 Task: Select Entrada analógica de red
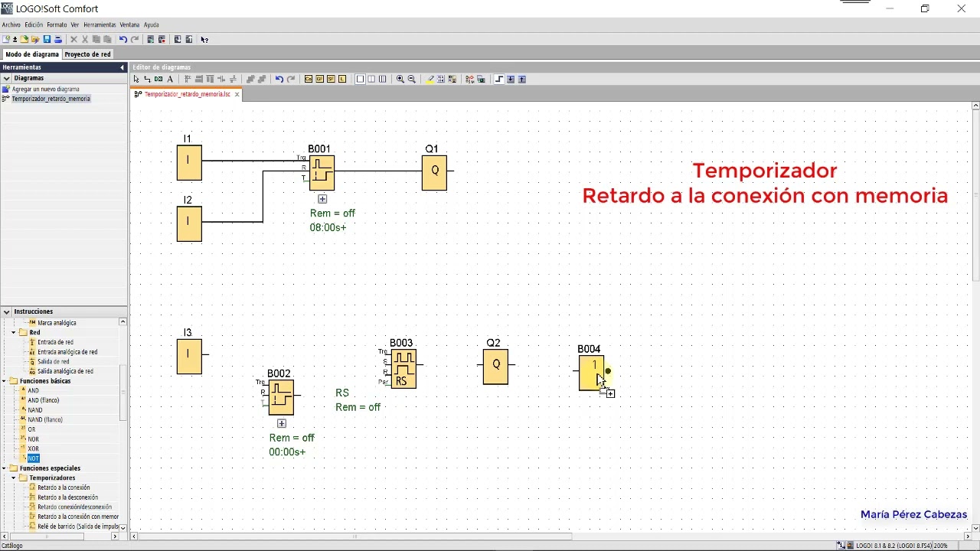tap(67, 352)
